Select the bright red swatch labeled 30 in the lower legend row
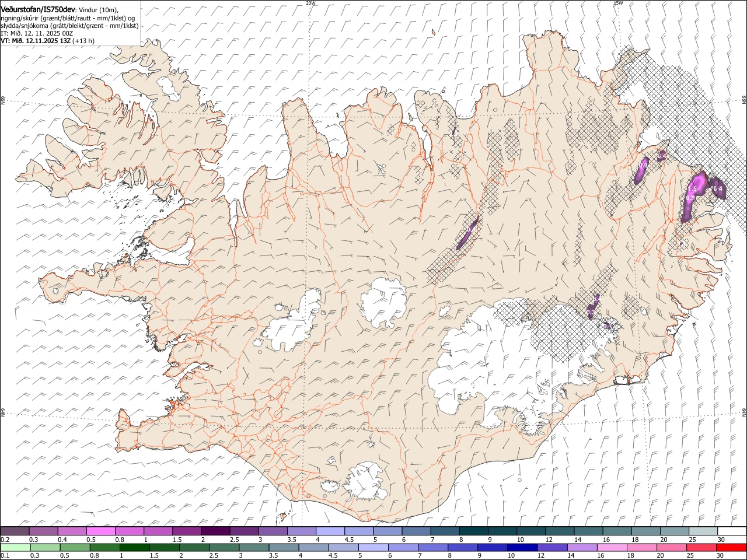Screen dimensions: 747x560 tap(731, 547)
